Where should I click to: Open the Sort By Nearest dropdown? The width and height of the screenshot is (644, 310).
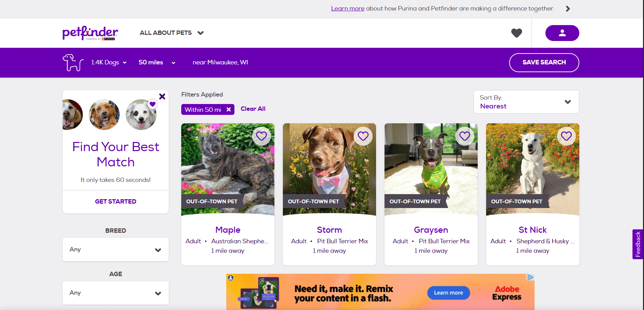[x=526, y=102]
